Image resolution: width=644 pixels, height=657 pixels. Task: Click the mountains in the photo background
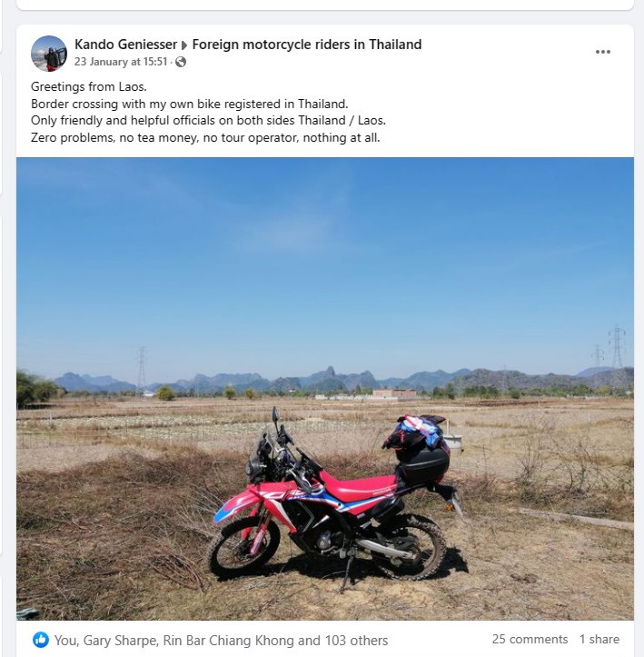tap(343, 379)
